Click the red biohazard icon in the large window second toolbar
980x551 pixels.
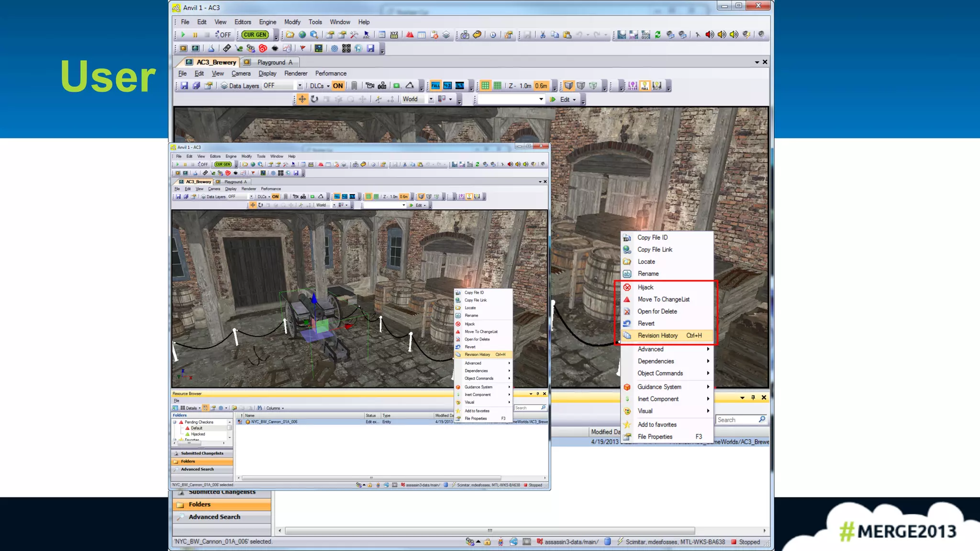263,48
